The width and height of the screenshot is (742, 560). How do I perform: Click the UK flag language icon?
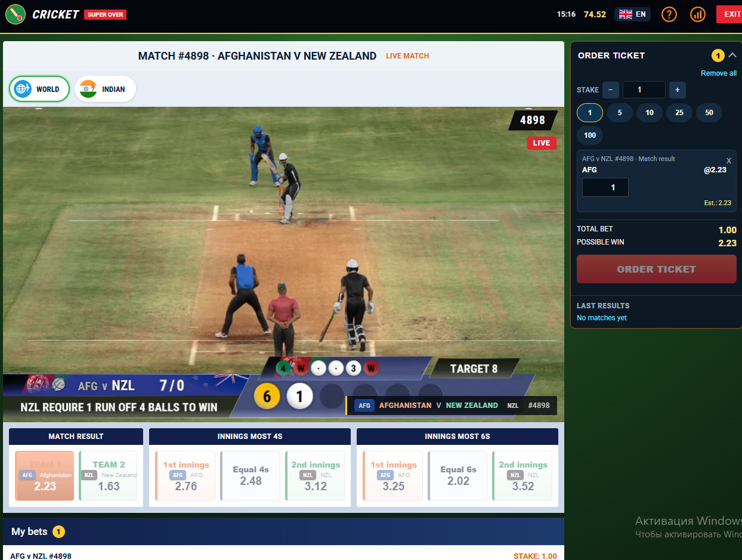point(626,14)
